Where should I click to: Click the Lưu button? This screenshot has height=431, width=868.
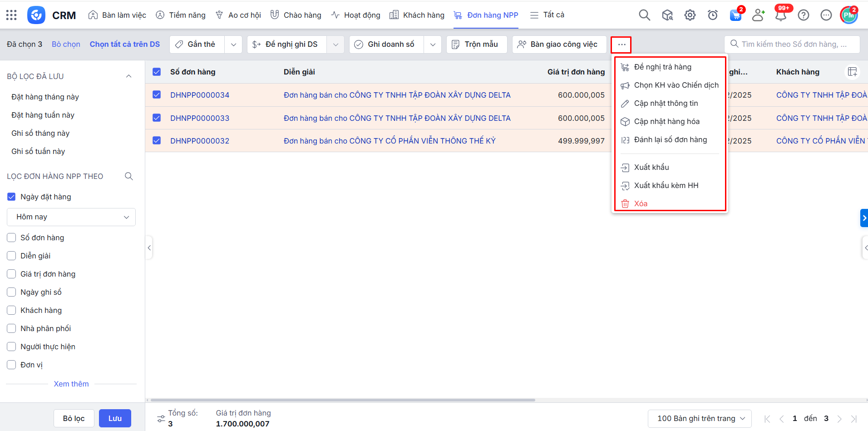pos(115,418)
